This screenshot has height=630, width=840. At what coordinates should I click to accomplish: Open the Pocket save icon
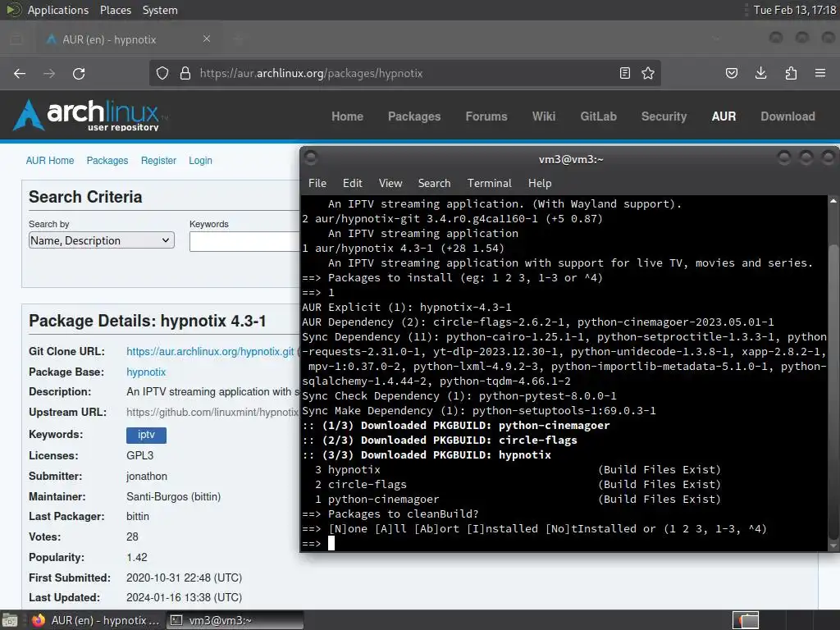click(x=731, y=73)
